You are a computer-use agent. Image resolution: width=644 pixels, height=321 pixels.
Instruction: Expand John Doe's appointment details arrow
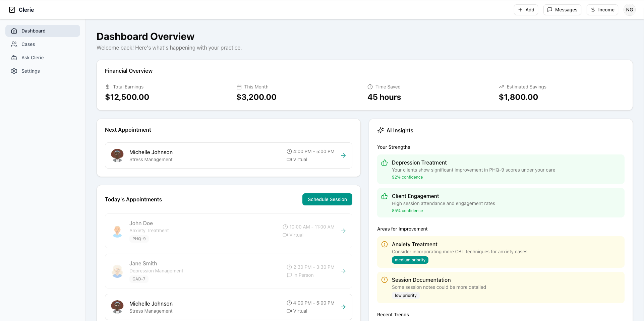(343, 231)
